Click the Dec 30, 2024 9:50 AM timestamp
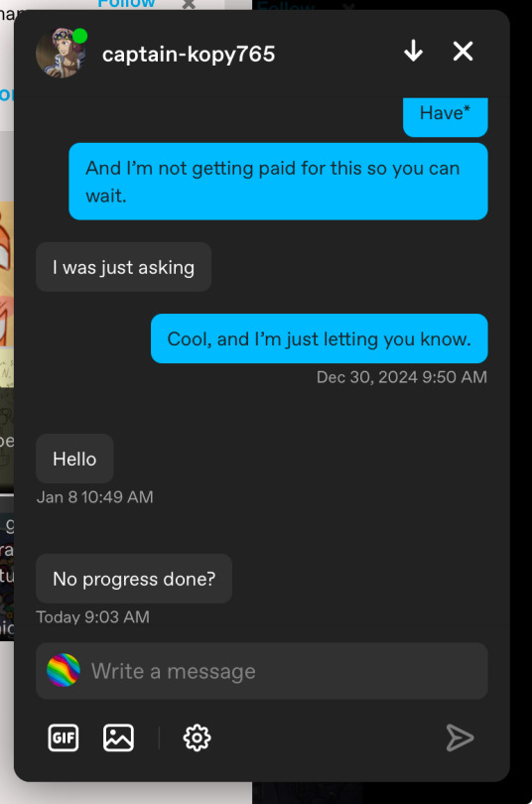This screenshot has height=804, width=532. (402, 377)
